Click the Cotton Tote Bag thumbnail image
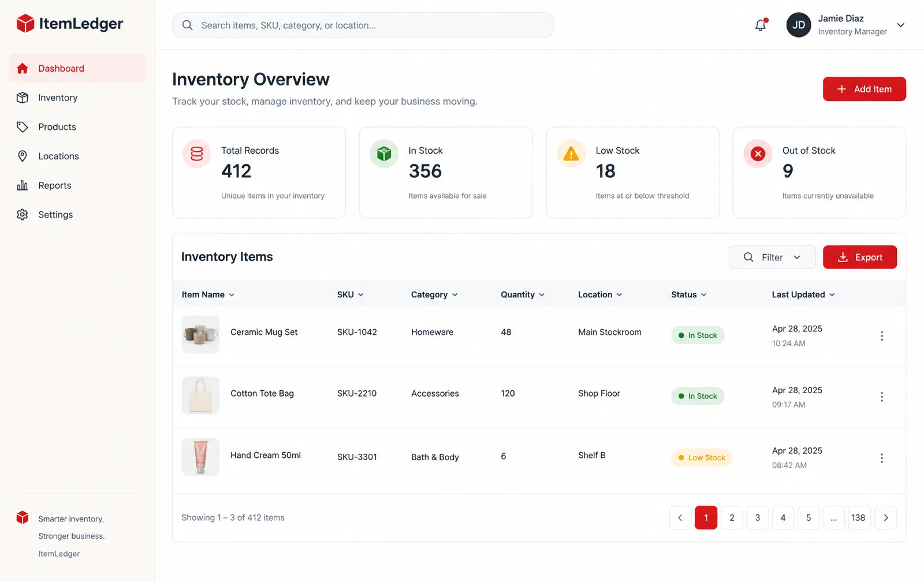 pyautogui.click(x=200, y=396)
